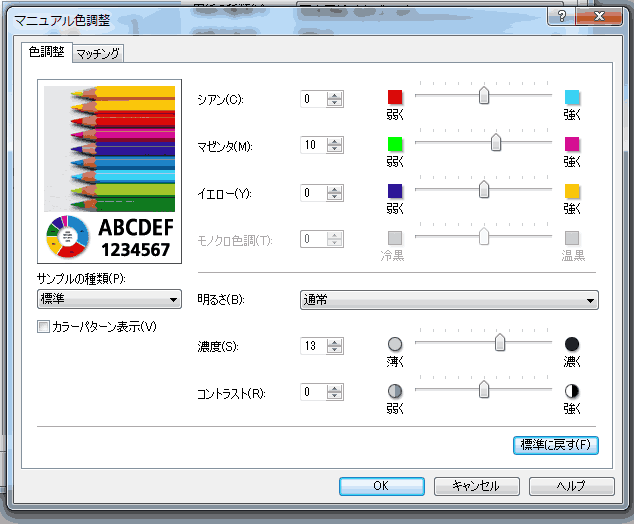Click the コントラスト value input field
Image resolution: width=634 pixels, height=524 pixels.
(x=314, y=392)
